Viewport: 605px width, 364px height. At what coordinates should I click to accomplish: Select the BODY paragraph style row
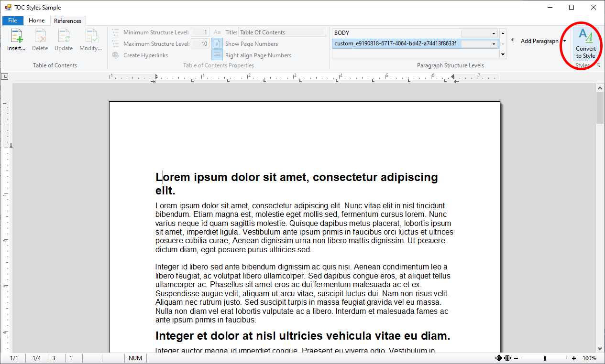pos(415,33)
